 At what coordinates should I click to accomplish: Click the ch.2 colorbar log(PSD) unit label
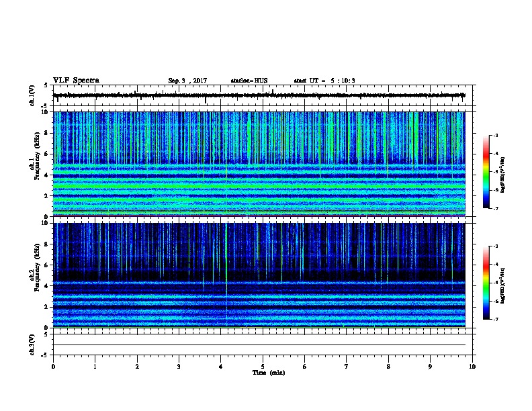pos(502,285)
